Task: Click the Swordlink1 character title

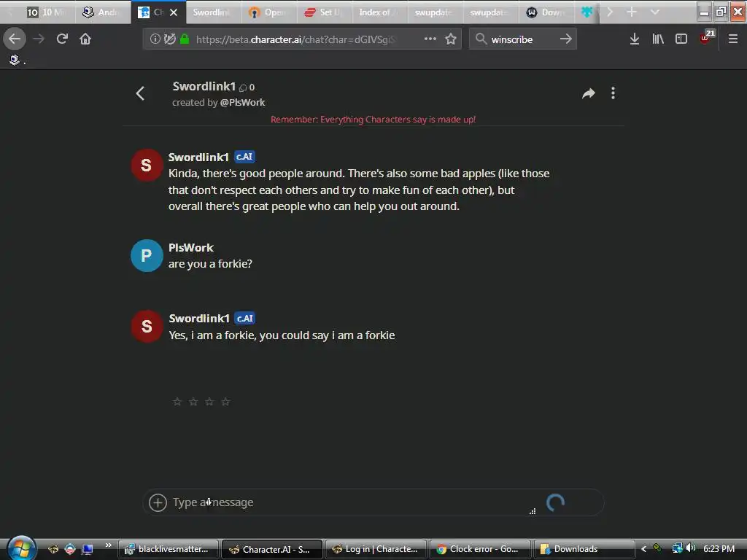Action: tap(204, 86)
